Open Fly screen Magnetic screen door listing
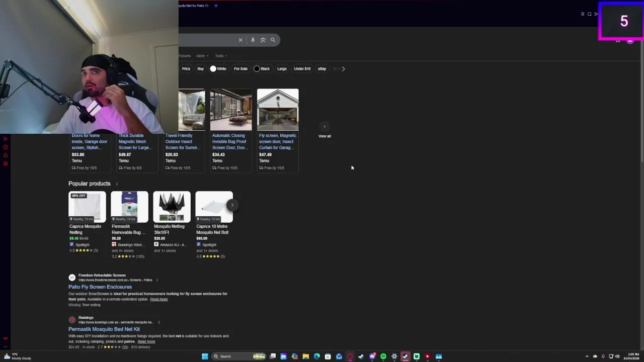Screen dimensions: 644x362 (x=278, y=142)
